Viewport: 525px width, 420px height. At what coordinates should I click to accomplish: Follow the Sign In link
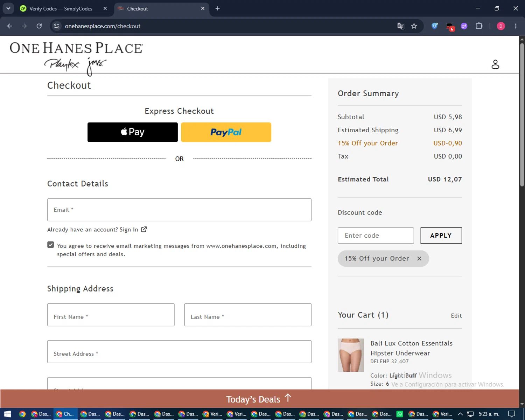tap(129, 230)
